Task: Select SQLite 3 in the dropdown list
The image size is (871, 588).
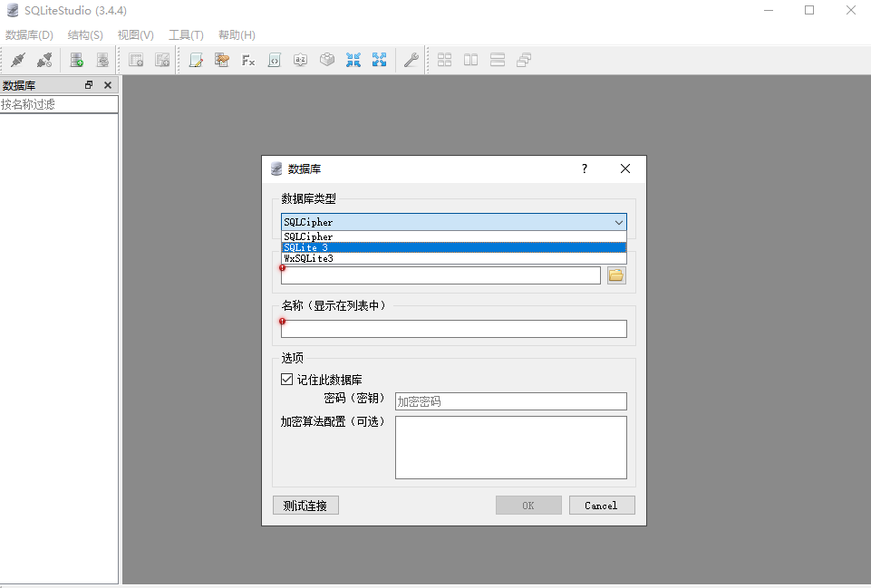Action: point(454,247)
